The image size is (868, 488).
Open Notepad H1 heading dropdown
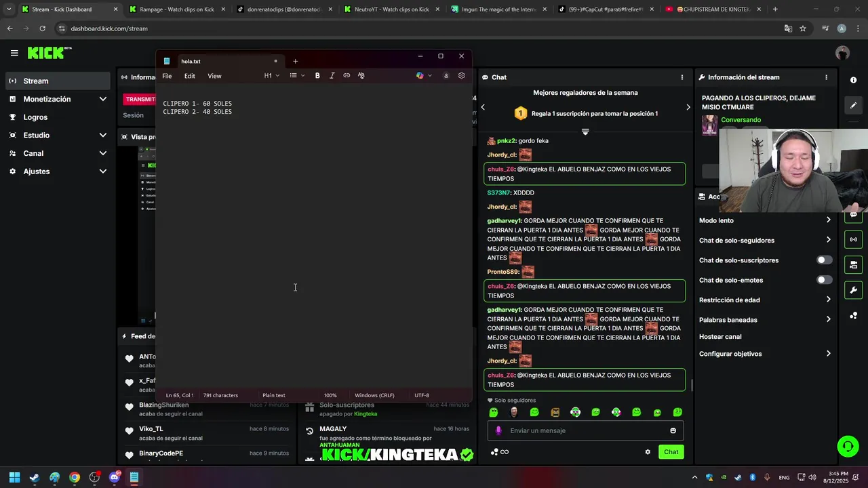coord(271,76)
